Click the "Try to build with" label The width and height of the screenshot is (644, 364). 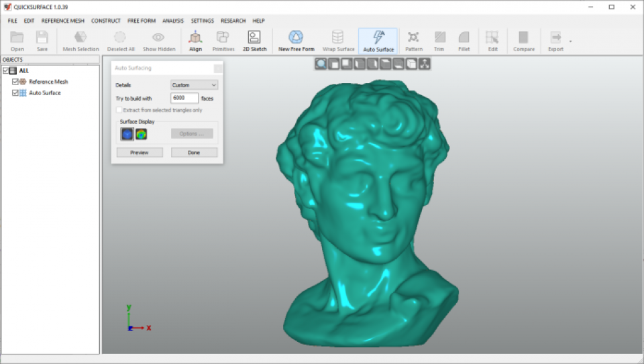[x=133, y=99]
